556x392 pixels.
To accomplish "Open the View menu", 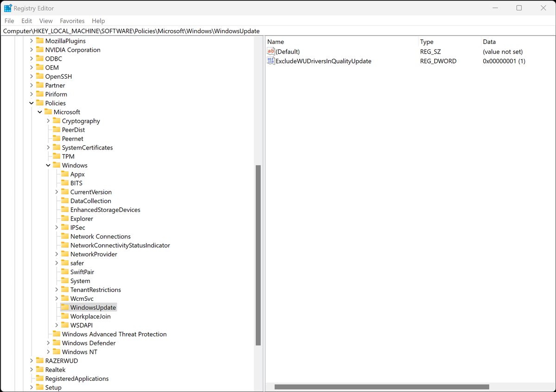I will (x=46, y=21).
